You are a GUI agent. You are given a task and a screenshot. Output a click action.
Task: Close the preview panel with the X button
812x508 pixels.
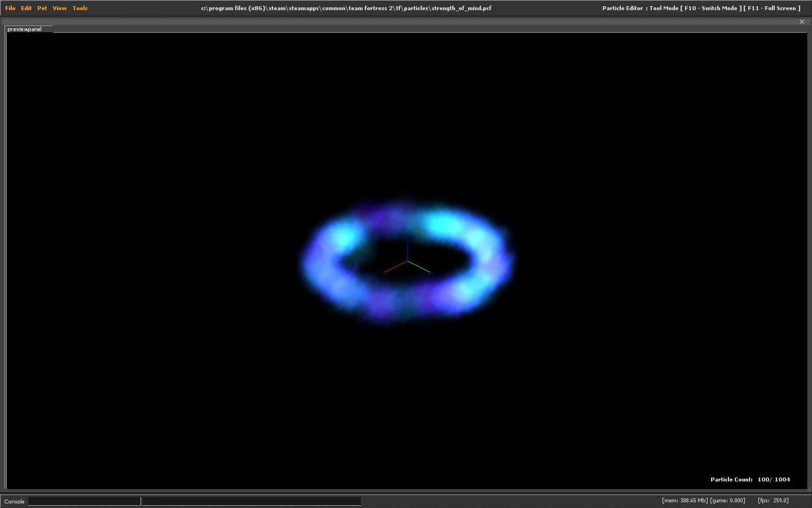point(802,22)
